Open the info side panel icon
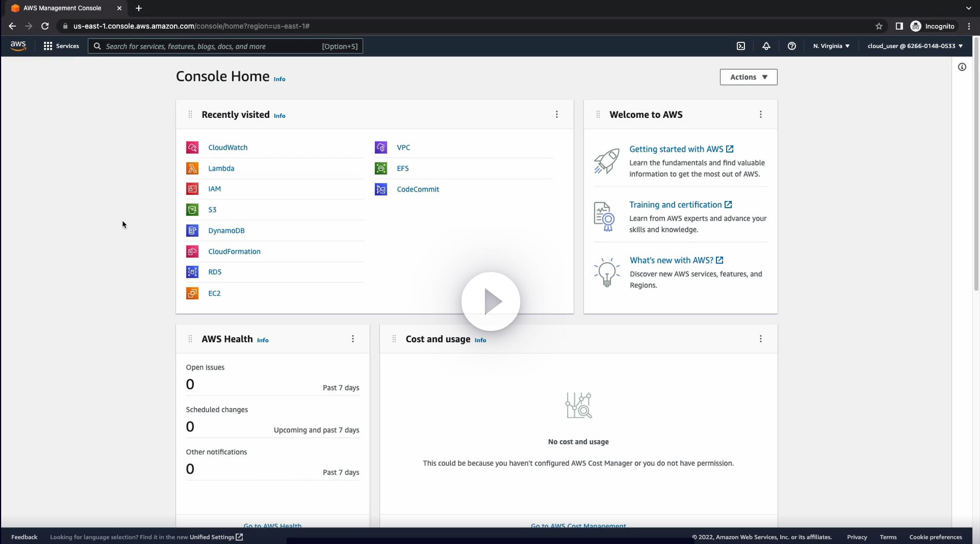The width and height of the screenshot is (980, 544). tap(962, 67)
